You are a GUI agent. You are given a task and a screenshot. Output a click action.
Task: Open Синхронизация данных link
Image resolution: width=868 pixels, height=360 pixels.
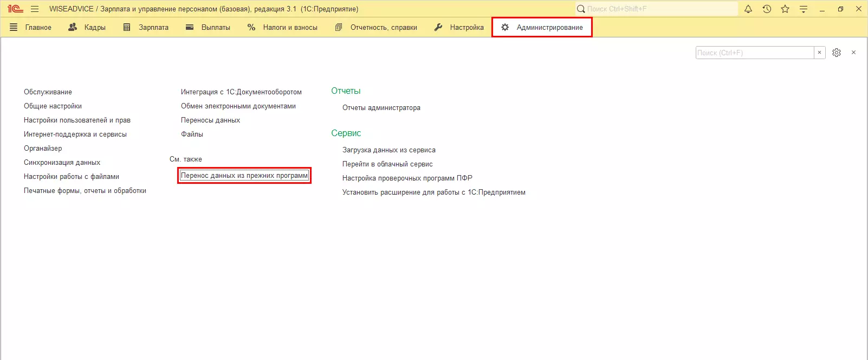62,163
